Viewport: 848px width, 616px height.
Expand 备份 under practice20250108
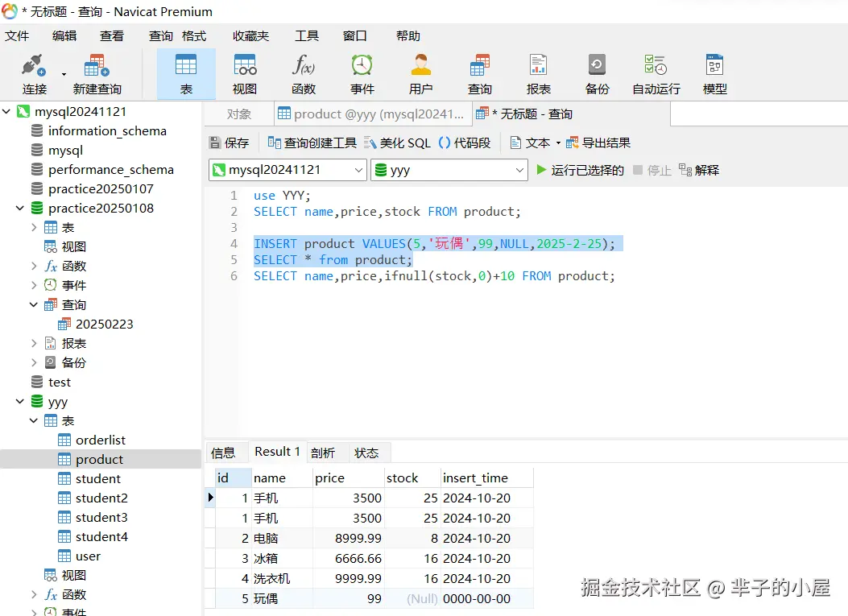pyautogui.click(x=34, y=362)
